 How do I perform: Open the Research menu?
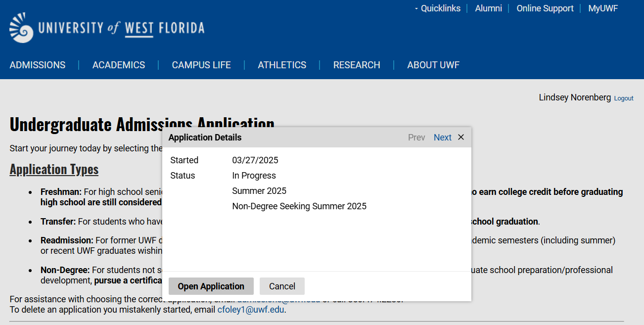357,65
